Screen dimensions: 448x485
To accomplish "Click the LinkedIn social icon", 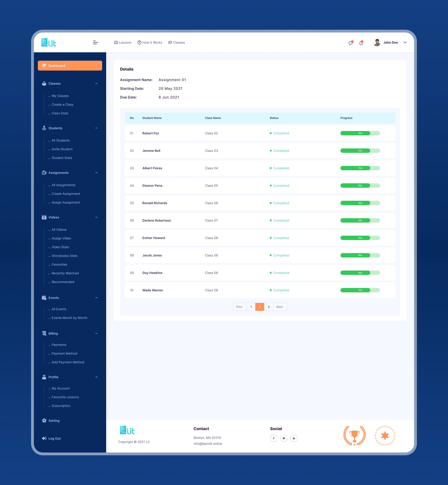I will click(x=294, y=438).
